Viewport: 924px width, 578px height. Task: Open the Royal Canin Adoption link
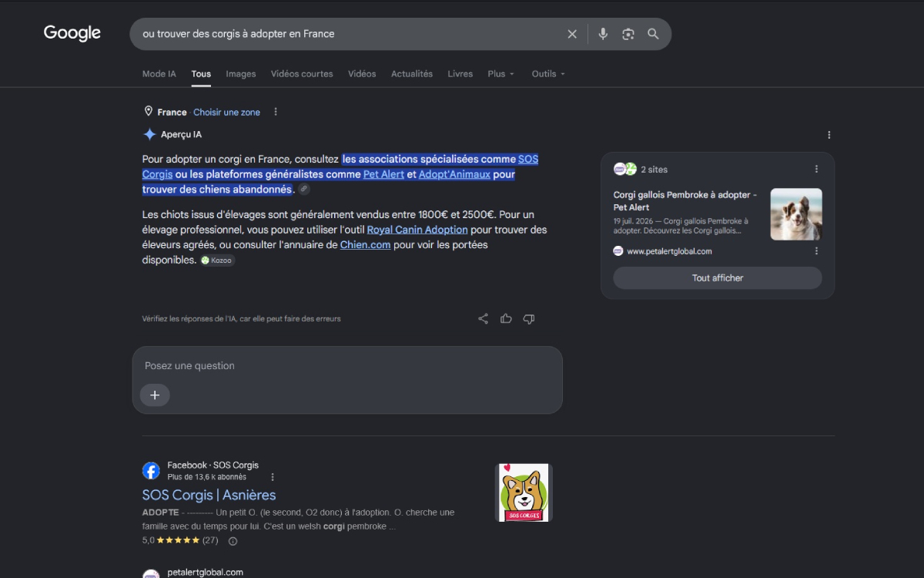tap(417, 230)
